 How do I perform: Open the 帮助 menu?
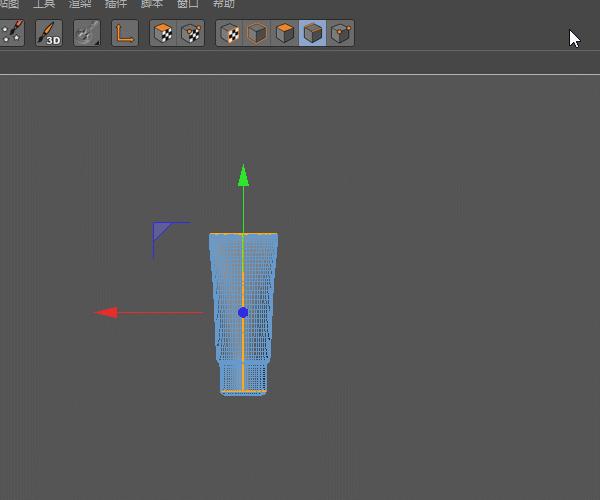click(224, 4)
